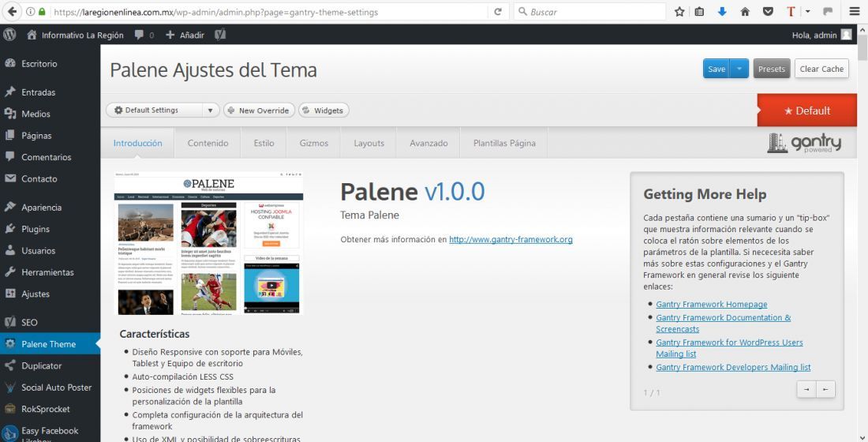Click the red Default badge
This screenshot has height=442, width=868.
[x=807, y=110]
